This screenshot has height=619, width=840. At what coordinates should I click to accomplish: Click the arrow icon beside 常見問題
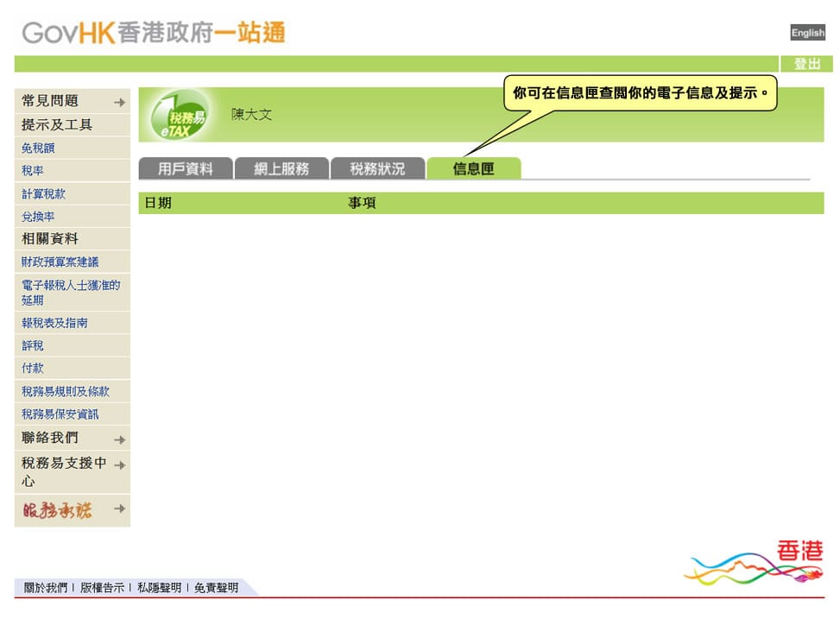click(119, 102)
